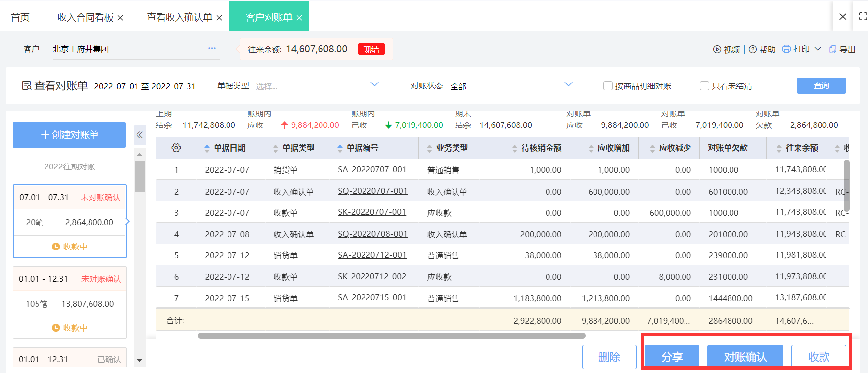Expand the print options arrow
This screenshot has height=373, width=868.
pos(818,49)
